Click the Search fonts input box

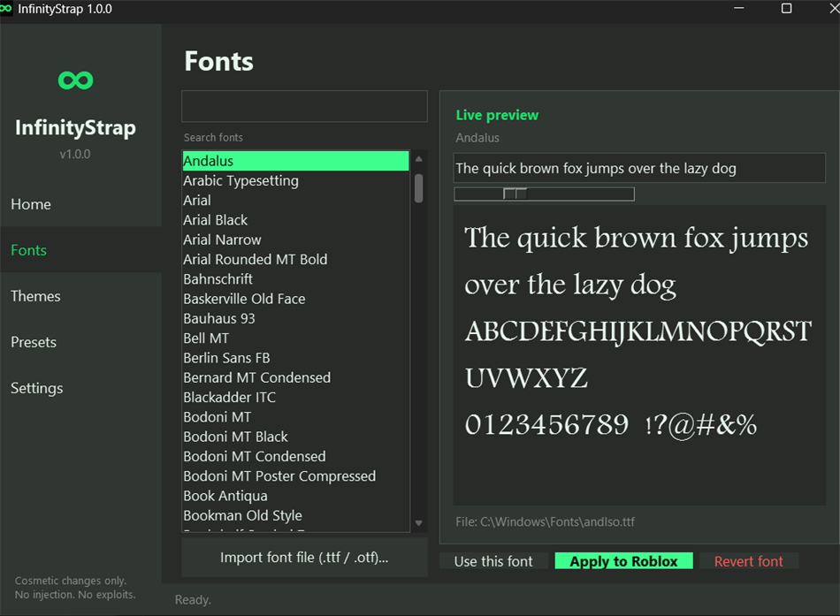[x=304, y=106]
